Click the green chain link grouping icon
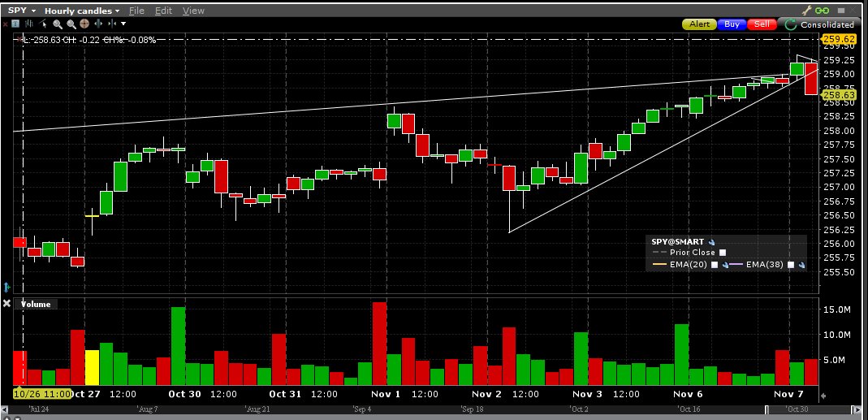Image resolution: width=868 pixels, height=420 pixels. [x=822, y=11]
